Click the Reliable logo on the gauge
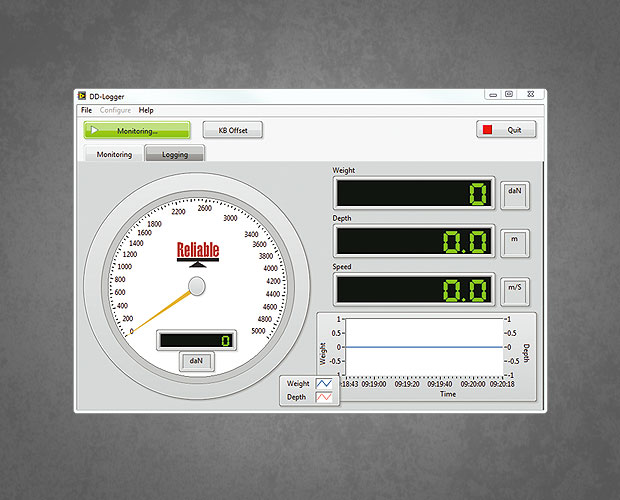 [196, 252]
